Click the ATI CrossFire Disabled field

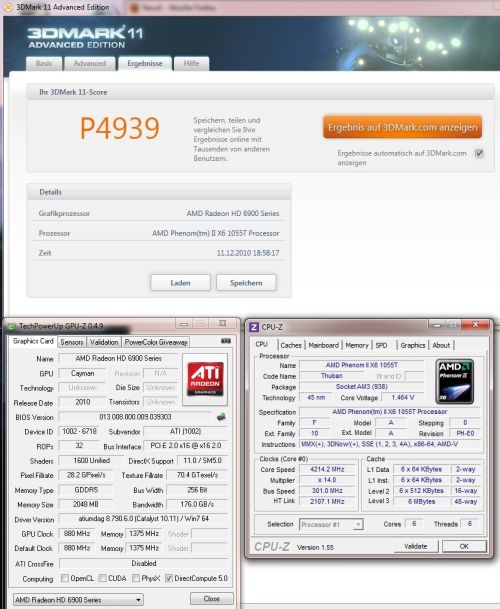143,563
